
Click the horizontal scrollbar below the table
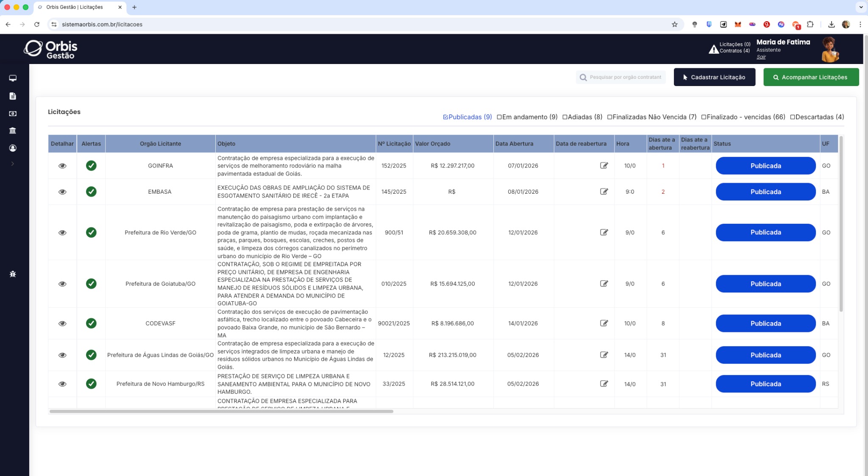pyautogui.click(x=221, y=411)
